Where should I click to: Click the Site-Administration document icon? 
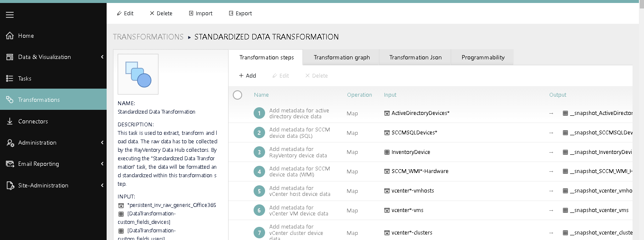point(10,185)
